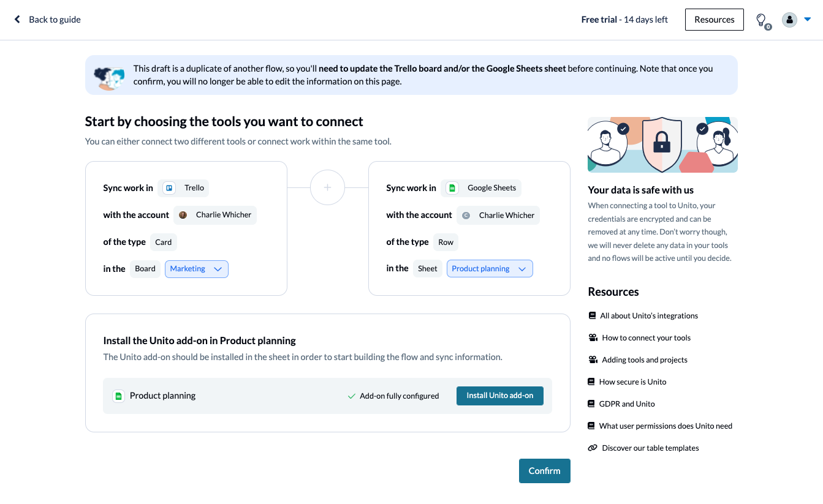Click the green checkmark for add-on configured
Screen dimensions: 823x504
pos(352,396)
